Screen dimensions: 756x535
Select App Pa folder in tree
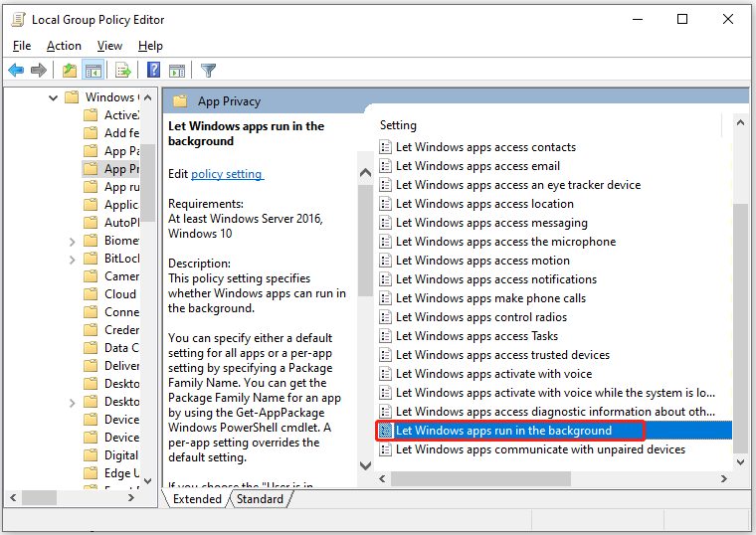[x=121, y=151]
